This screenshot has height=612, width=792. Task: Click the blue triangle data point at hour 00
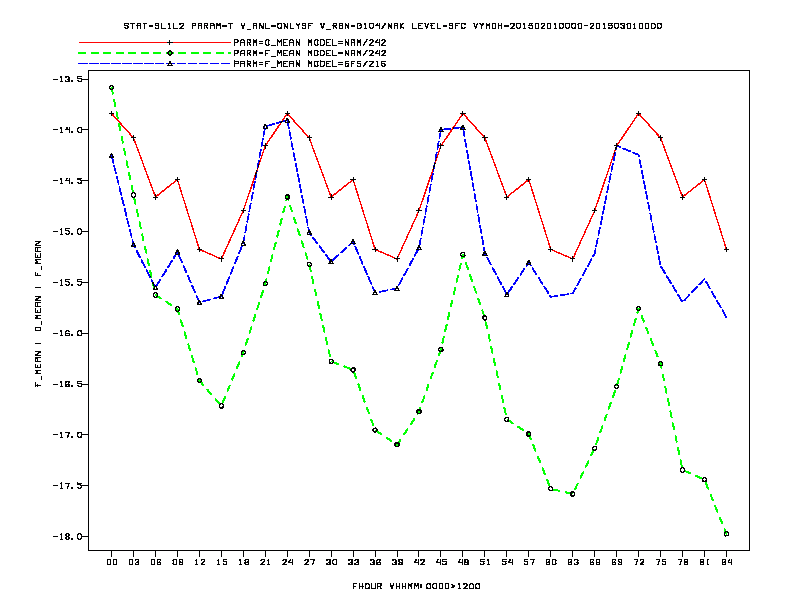click(x=112, y=157)
